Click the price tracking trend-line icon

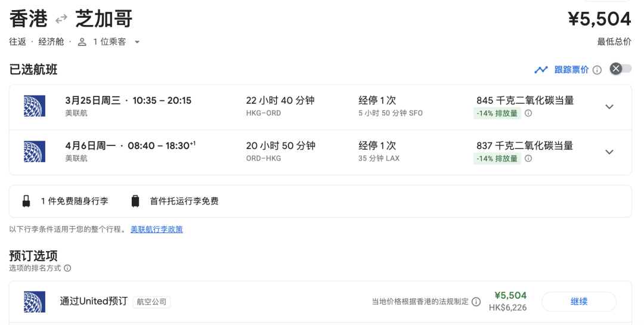pos(541,70)
